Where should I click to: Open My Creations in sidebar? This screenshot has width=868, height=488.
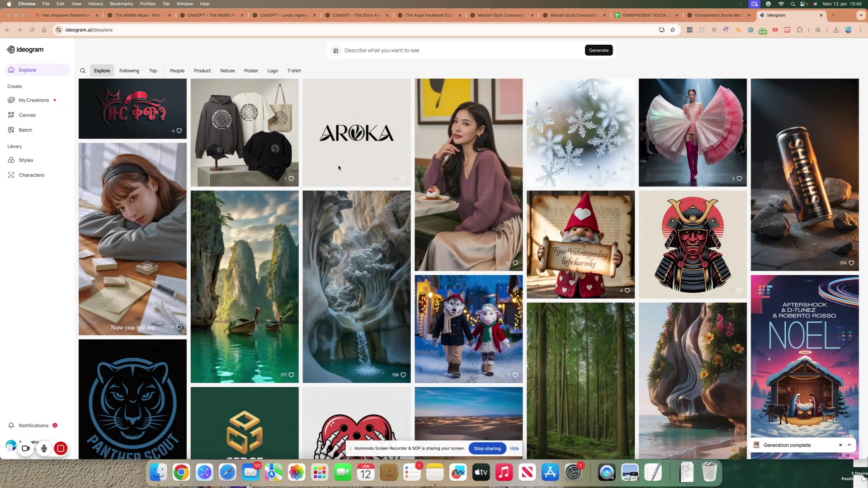33,100
